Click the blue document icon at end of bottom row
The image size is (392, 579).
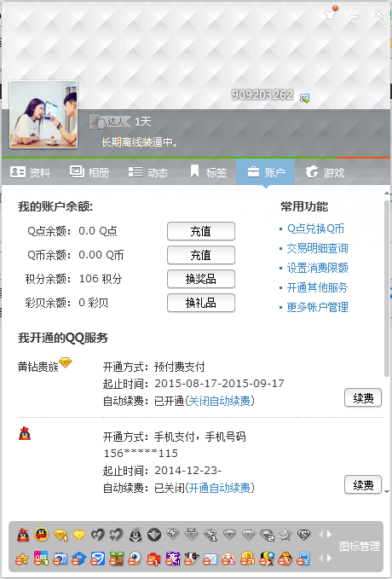click(303, 559)
